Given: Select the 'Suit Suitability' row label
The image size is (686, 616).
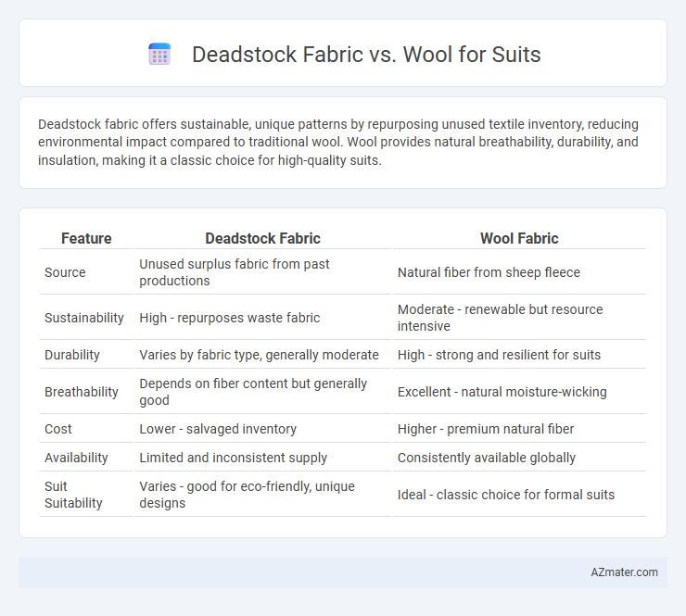Looking at the screenshot, I should coord(86,495).
